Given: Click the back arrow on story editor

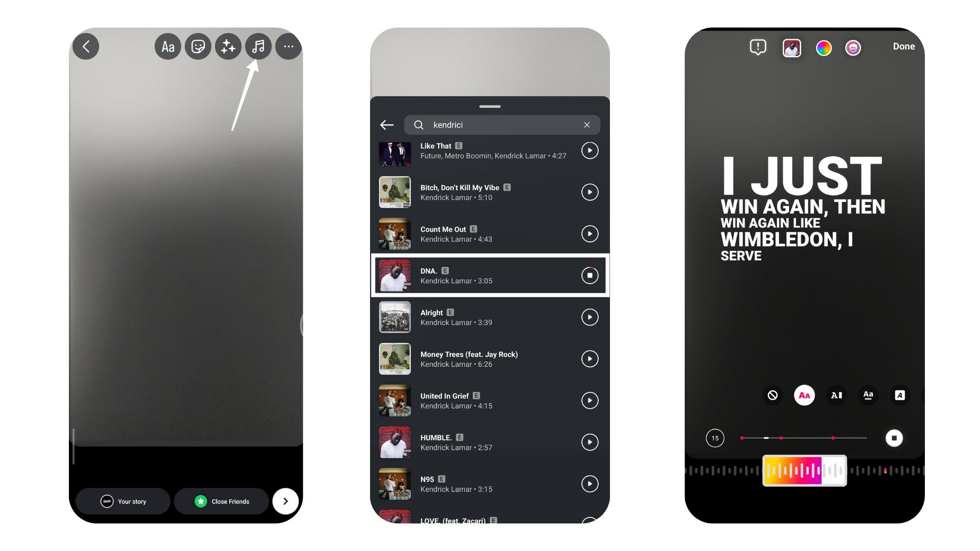Looking at the screenshot, I should (x=87, y=45).
